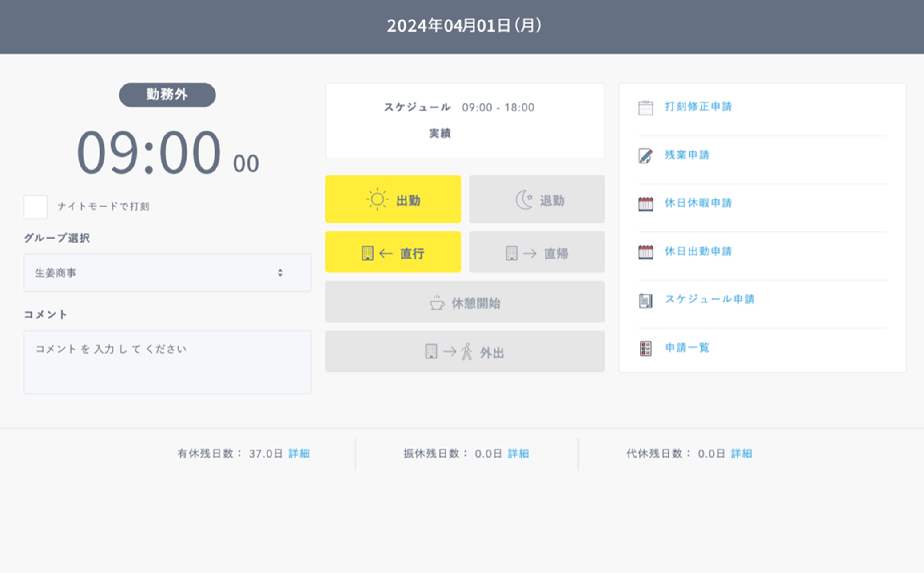This screenshot has height=573, width=924.
Task: Click the building icon on 直行 button
Action: point(367,253)
